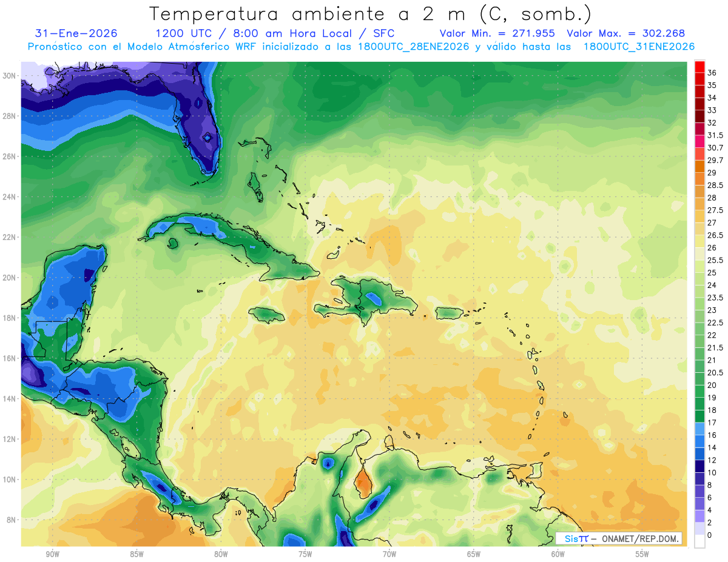
Task: Click the colorbar value 24
Action: click(712, 285)
